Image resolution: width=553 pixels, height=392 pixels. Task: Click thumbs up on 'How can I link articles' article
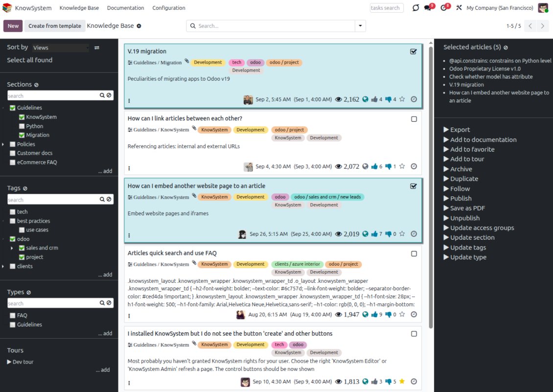tap(374, 166)
